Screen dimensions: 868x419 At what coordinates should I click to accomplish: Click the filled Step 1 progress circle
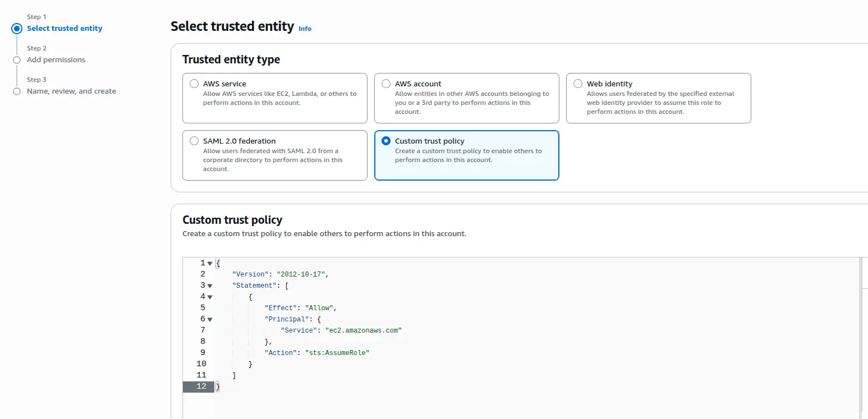click(17, 28)
